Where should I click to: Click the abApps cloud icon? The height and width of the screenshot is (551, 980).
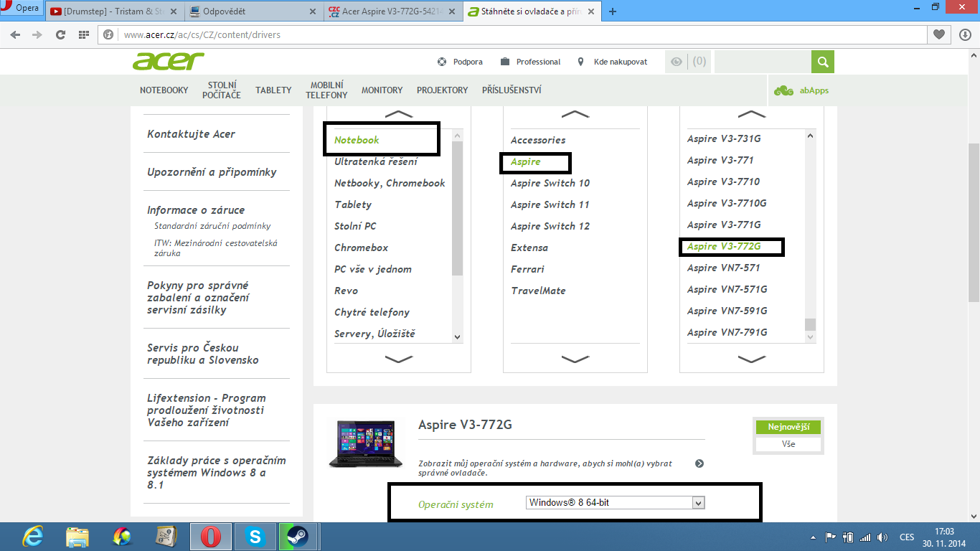pyautogui.click(x=783, y=90)
